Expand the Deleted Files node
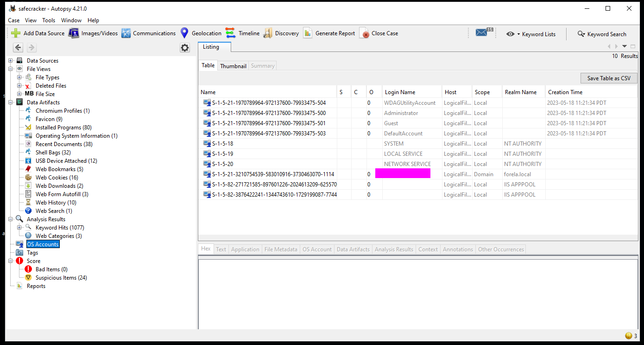This screenshot has width=644, height=345. [19, 86]
